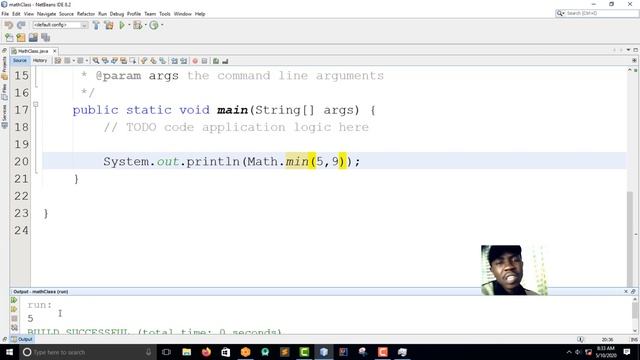
Task: Click the Stop Macro Recording icon
Action: (204, 61)
